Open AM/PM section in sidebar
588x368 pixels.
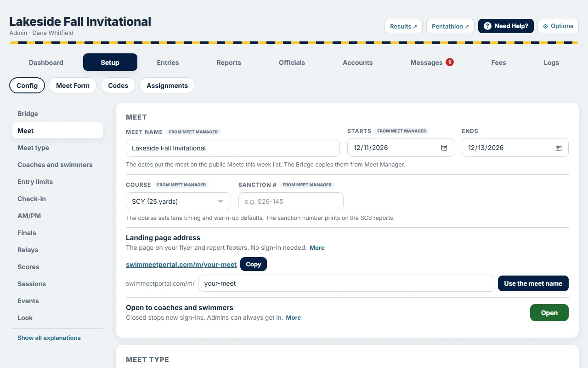[57, 216]
